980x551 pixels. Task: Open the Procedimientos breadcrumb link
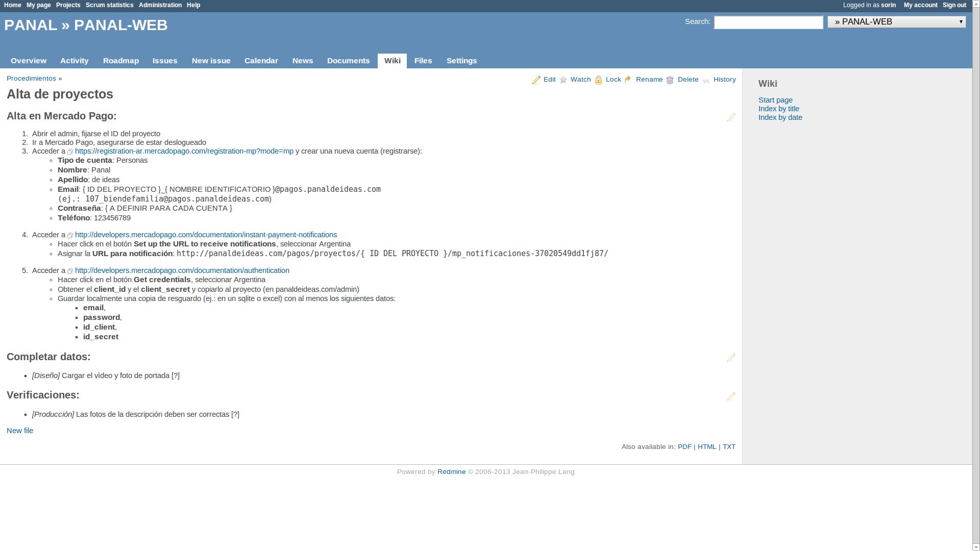click(31, 79)
